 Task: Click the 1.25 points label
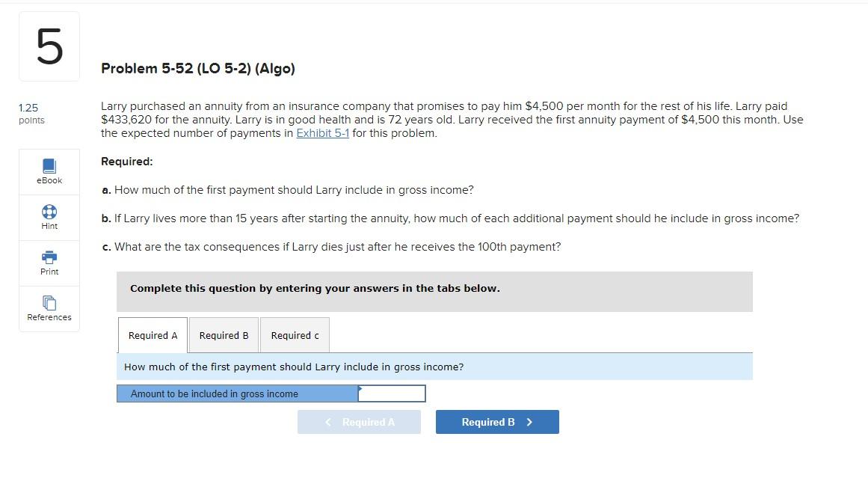tap(30, 113)
